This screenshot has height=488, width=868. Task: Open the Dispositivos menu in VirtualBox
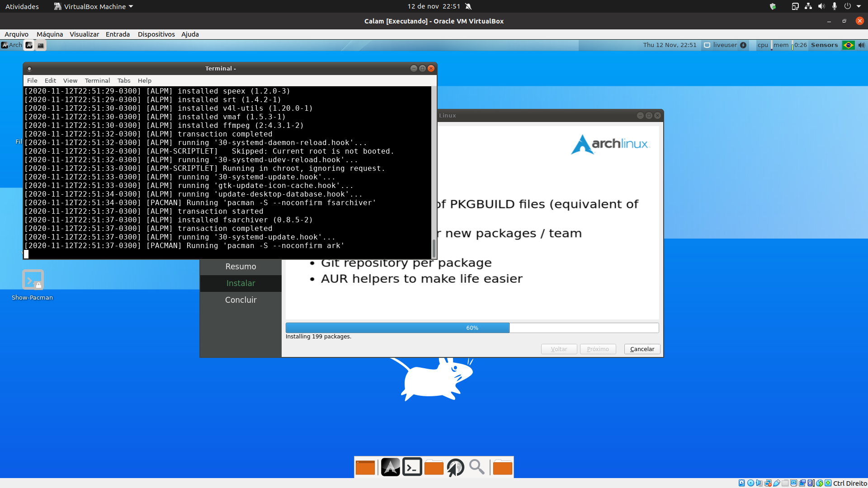(156, 34)
